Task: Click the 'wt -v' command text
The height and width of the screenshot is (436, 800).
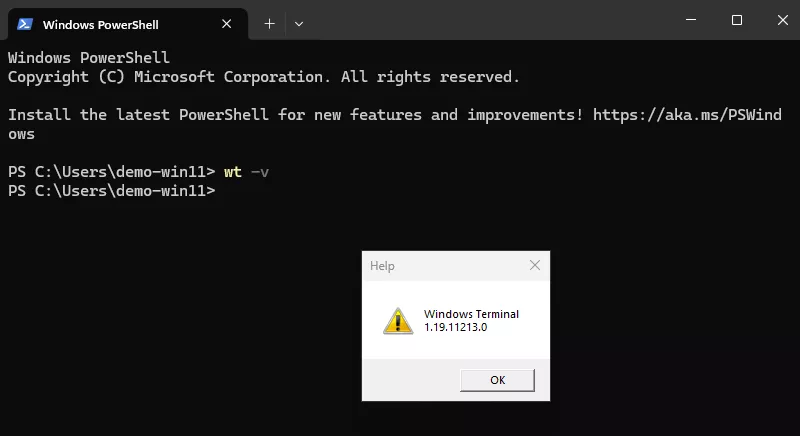Action: [246, 172]
